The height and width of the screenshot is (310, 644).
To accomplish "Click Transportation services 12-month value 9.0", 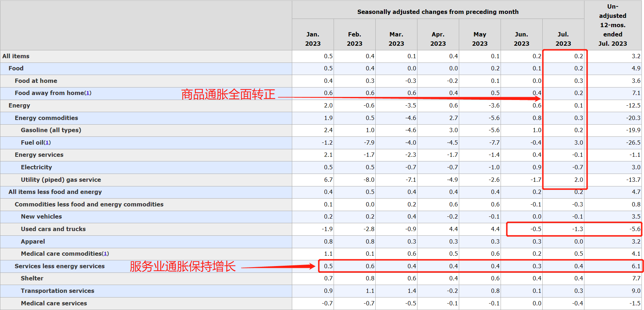I will (x=636, y=291).
